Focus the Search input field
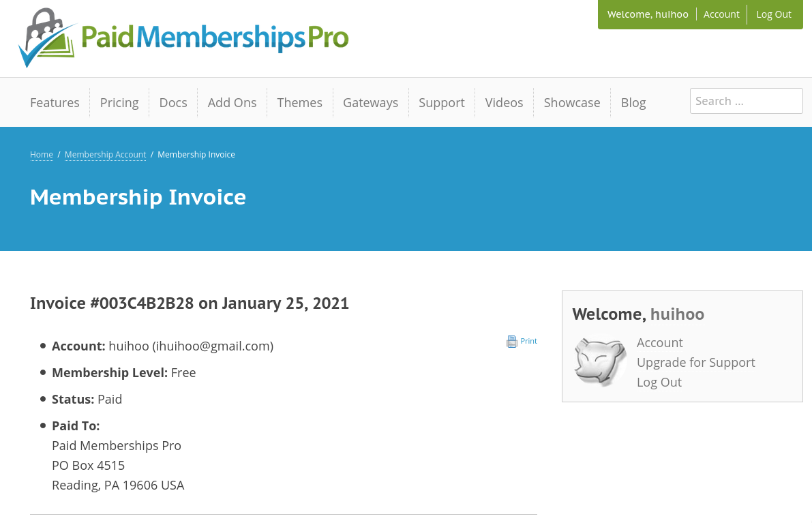 [746, 101]
